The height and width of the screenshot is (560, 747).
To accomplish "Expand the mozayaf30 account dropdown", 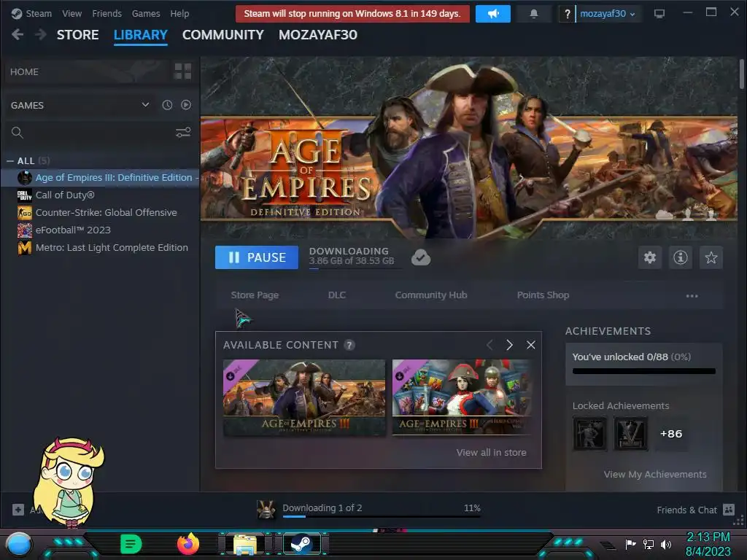I will (608, 13).
